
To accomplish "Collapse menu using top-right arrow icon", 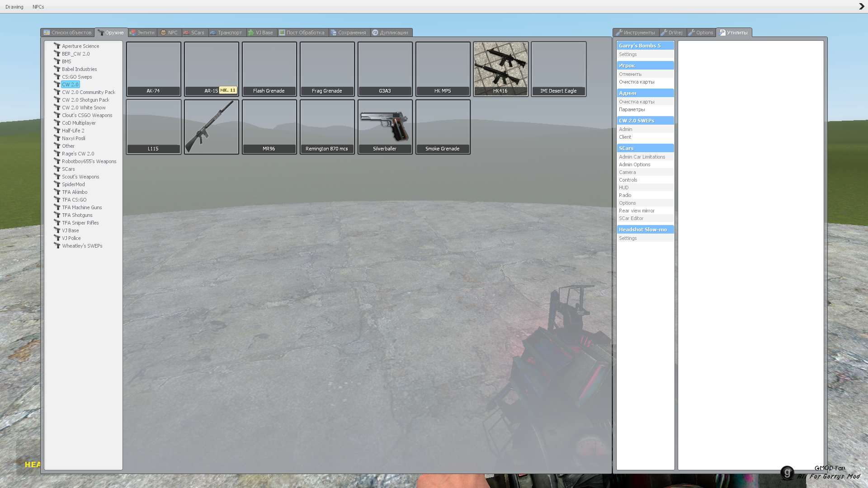I will click(x=861, y=6).
